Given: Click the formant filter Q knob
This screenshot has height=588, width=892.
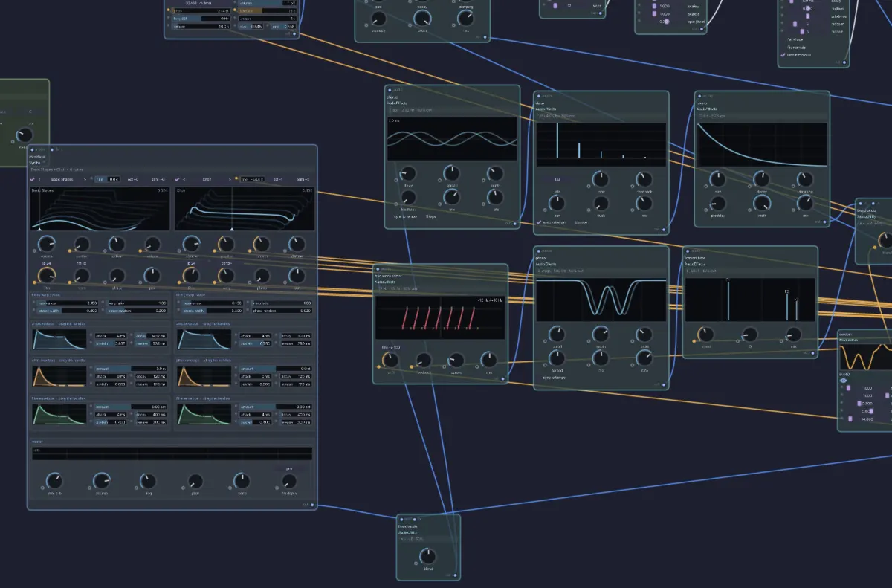Looking at the screenshot, I should click(750, 334).
